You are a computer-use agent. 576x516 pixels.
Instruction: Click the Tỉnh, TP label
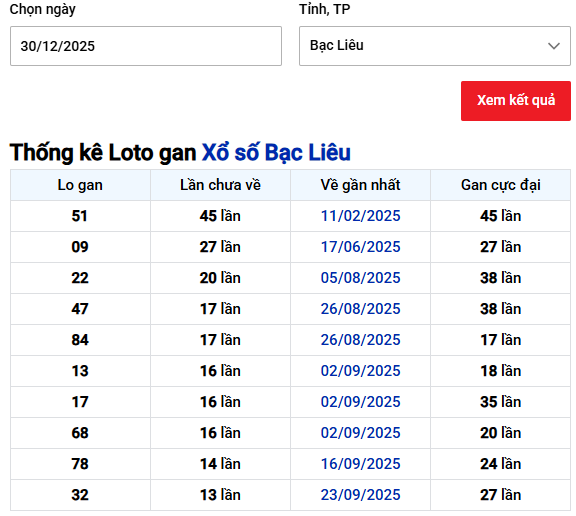click(x=325, y=9)
